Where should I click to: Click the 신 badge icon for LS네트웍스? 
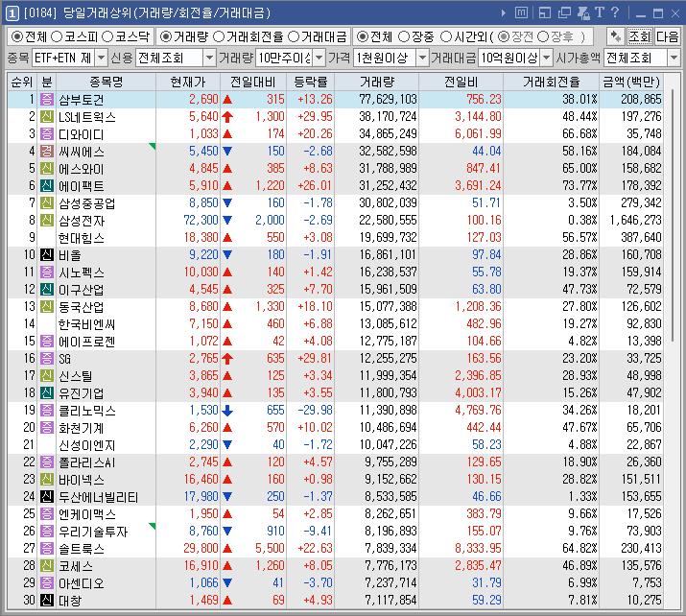tap(47, 116)
